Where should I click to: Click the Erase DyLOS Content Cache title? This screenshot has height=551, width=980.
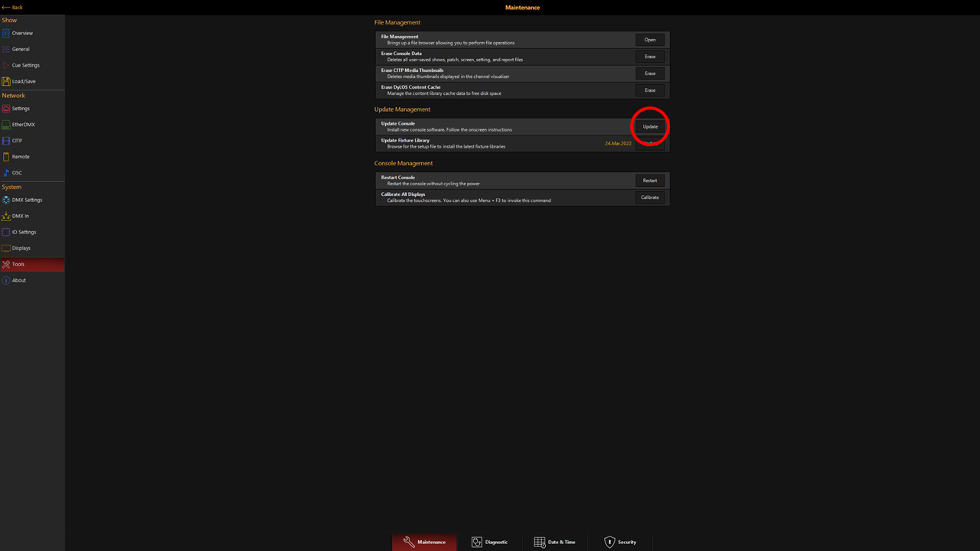(410, 87)
